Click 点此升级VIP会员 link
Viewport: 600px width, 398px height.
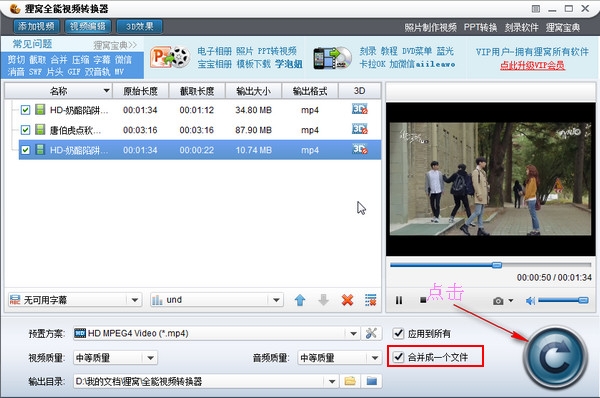[x=532, y=65]
